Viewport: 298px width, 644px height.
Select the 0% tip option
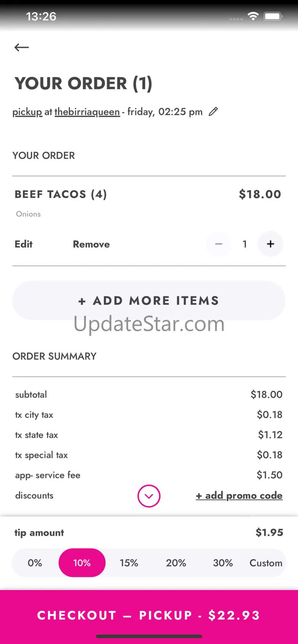(x=35, y=563)
